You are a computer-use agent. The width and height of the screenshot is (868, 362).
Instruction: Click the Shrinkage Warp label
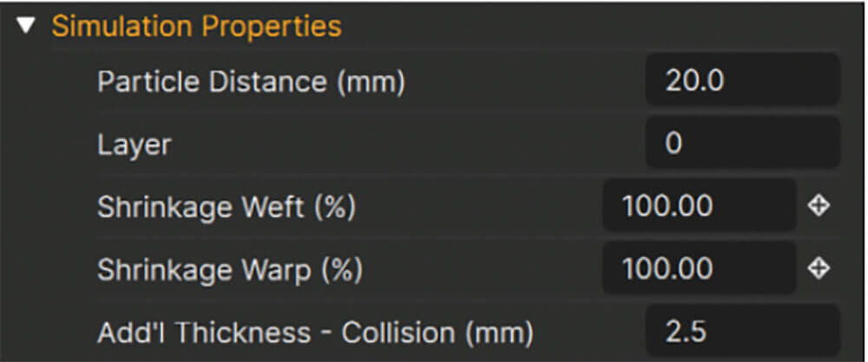[230, 270]
